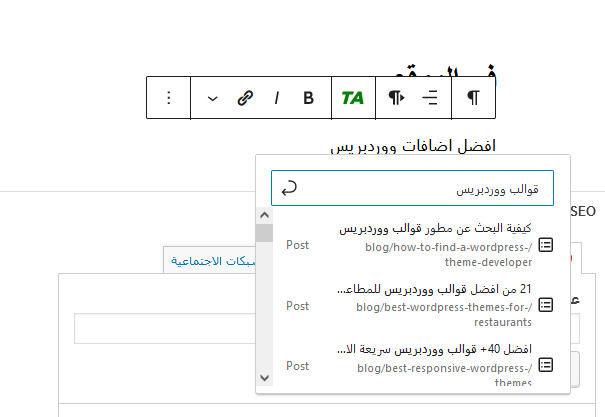
Task: Click the scroll up arrow of the suggestions list
Action: (264, 215)
